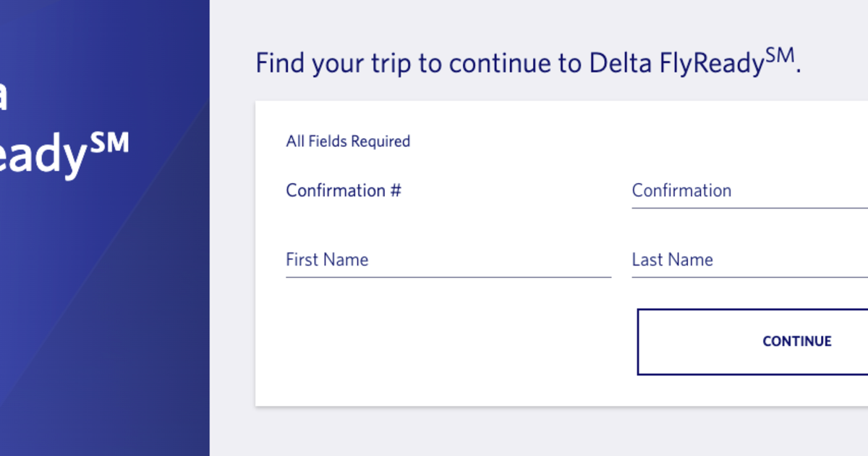Click the Confirmation field placeholder text
Viewport: 868px width, 456px height.
click(681, 190)
